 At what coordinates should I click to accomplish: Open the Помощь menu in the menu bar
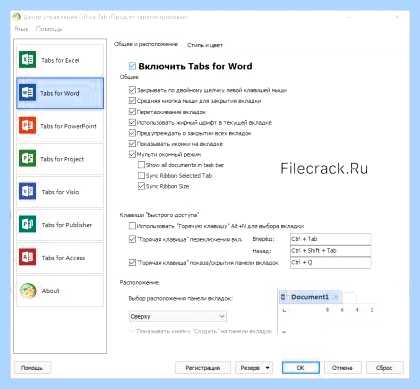49,29
